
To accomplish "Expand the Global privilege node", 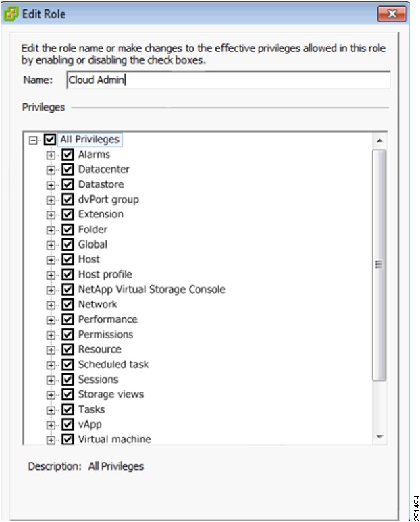I will click(x=51, y=244).
